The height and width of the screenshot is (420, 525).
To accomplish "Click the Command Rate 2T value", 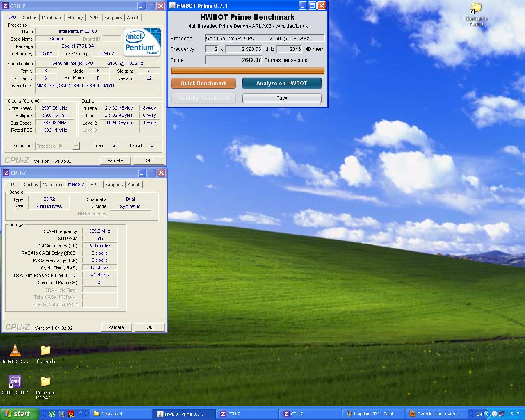I will (100, 283).
